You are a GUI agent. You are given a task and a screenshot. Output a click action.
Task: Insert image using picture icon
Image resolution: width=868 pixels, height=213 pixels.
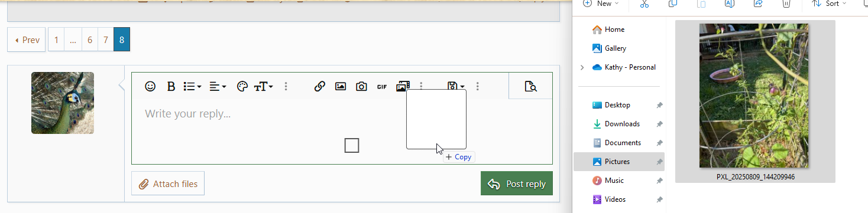[x=341, y=86]
